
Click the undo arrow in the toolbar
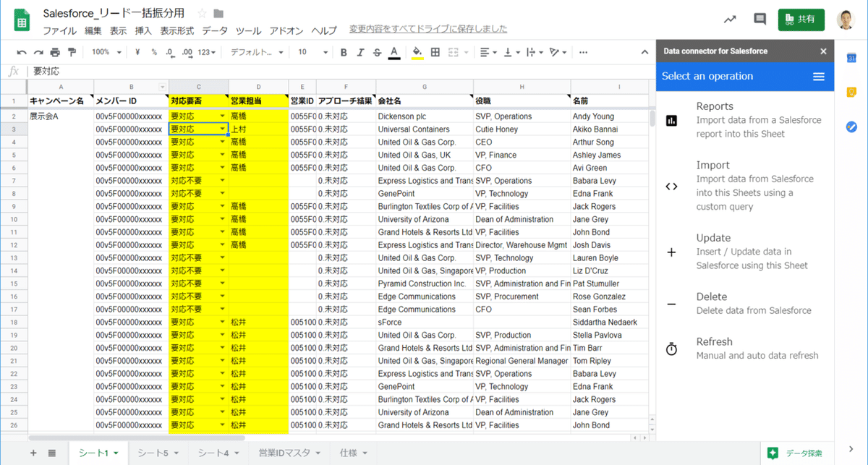point(22,52)
